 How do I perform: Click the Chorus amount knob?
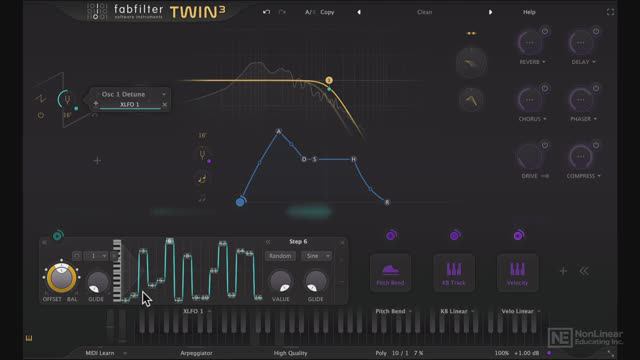pos(529,100)
